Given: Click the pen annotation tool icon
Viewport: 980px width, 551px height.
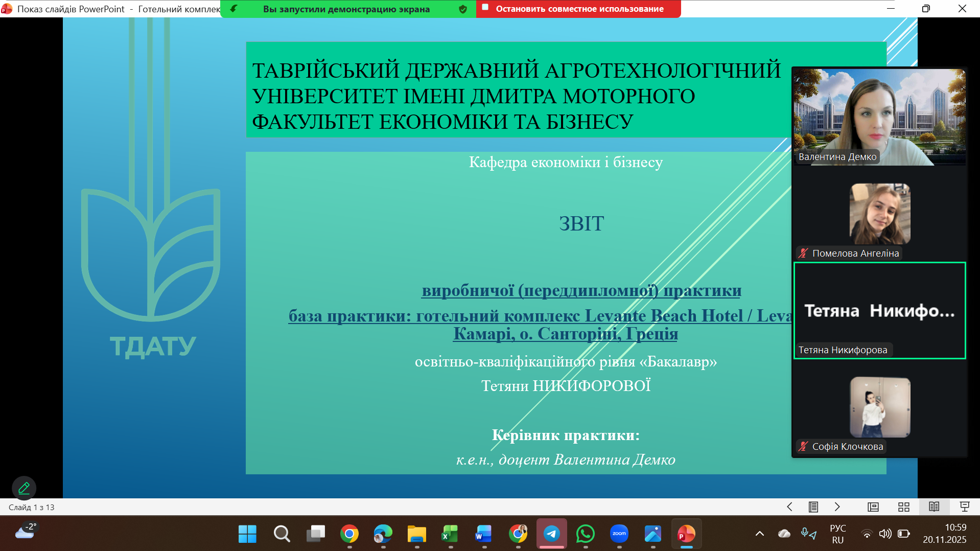Looking at the screenshot, I should 24,488.
